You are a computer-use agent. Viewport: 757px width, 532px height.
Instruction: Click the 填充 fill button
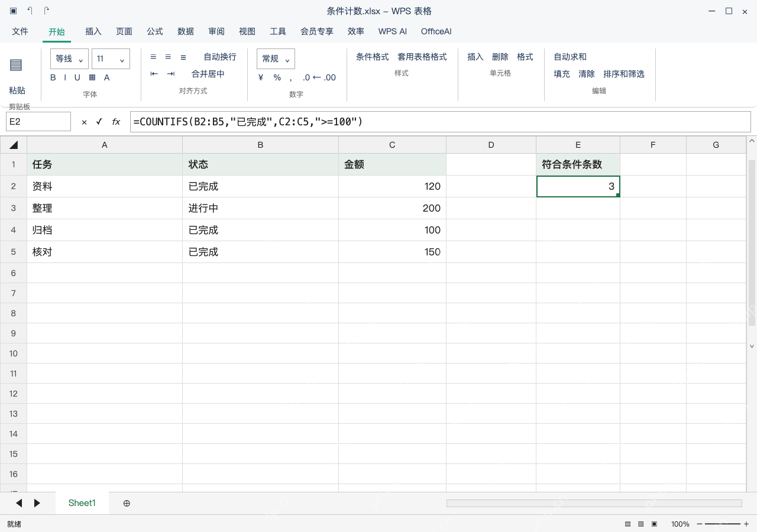[x=562, y=74]
